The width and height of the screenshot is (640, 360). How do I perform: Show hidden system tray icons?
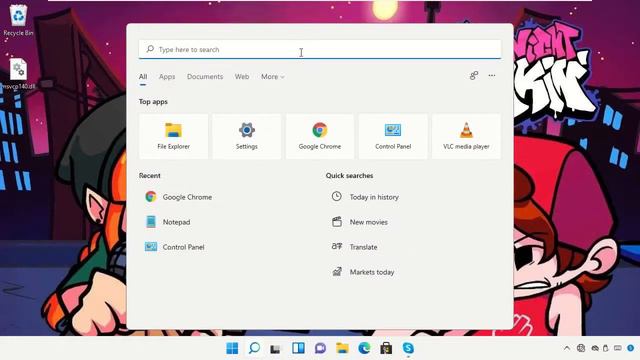pyautogui.click(x=567, y=348)
